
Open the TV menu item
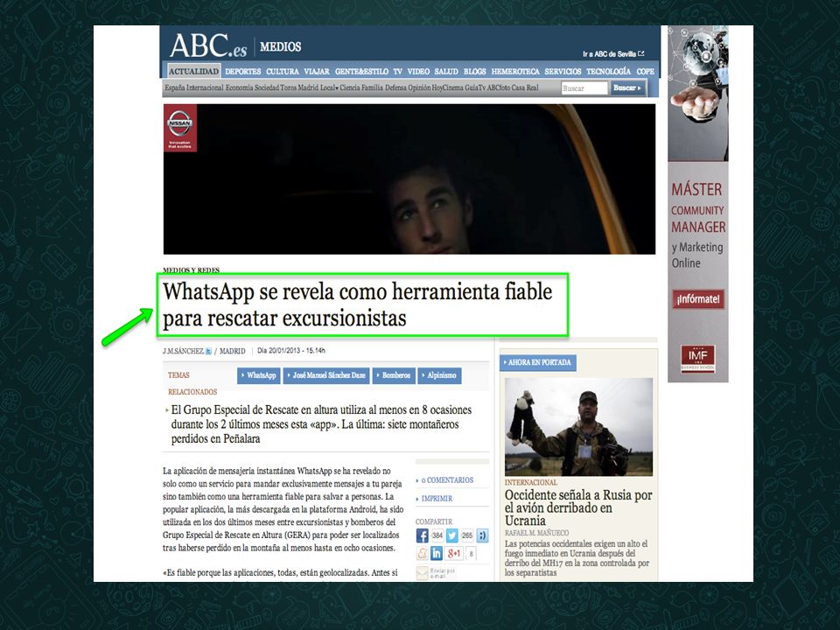(397, 71)
